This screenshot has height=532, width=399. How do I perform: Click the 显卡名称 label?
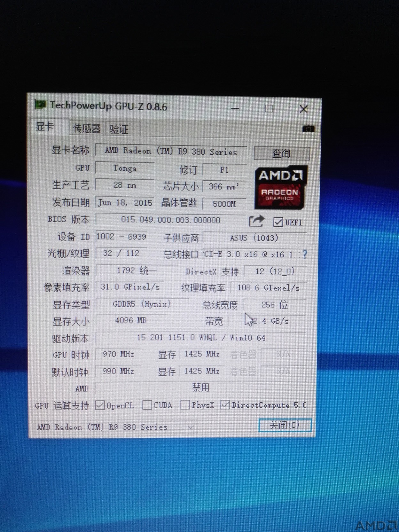[x=71, y=150]
